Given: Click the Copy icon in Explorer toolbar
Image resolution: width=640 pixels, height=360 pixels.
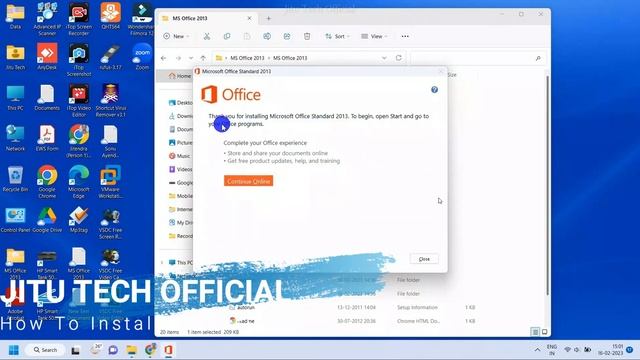Looking at the screenshot, I should pyautogui.click(x=227, y=36).
